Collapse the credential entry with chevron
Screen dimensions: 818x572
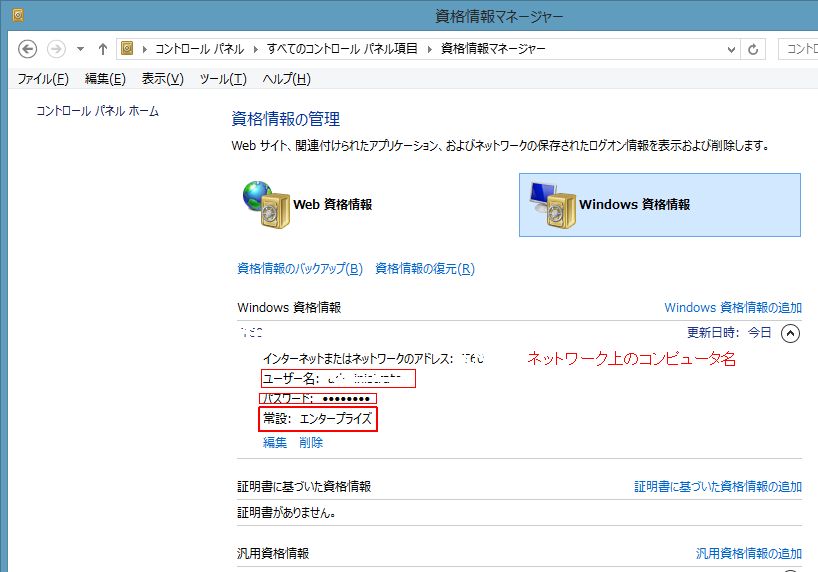(x=790, y=333)
